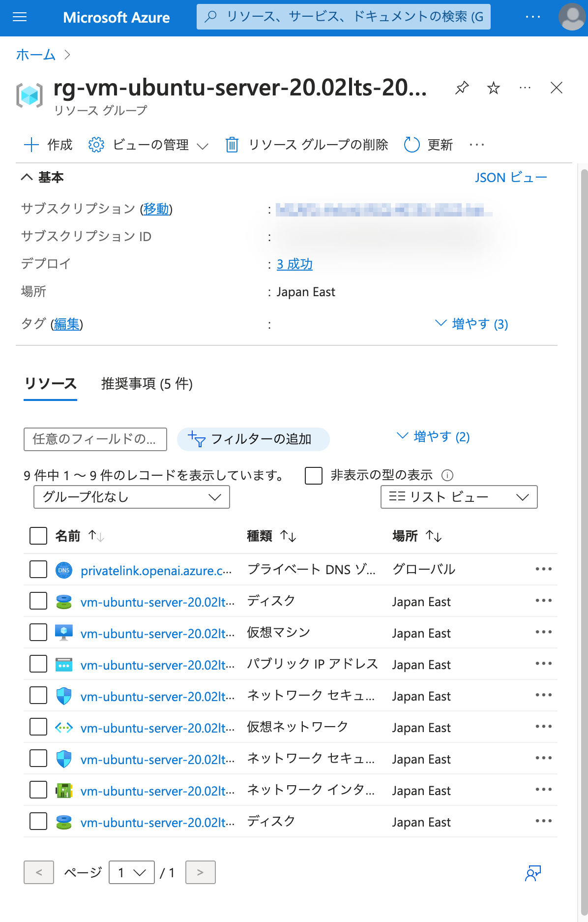Collapse the 基本 section

point(42,177)
